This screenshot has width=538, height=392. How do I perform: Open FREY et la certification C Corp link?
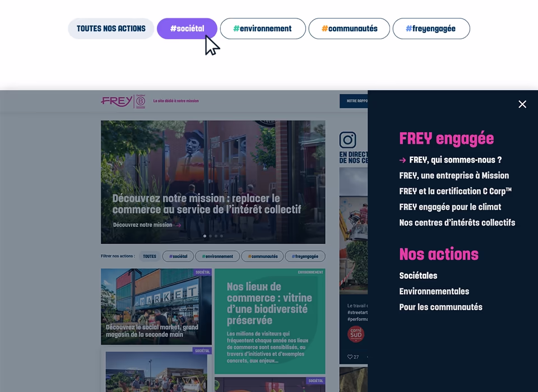tap(455, 192)
